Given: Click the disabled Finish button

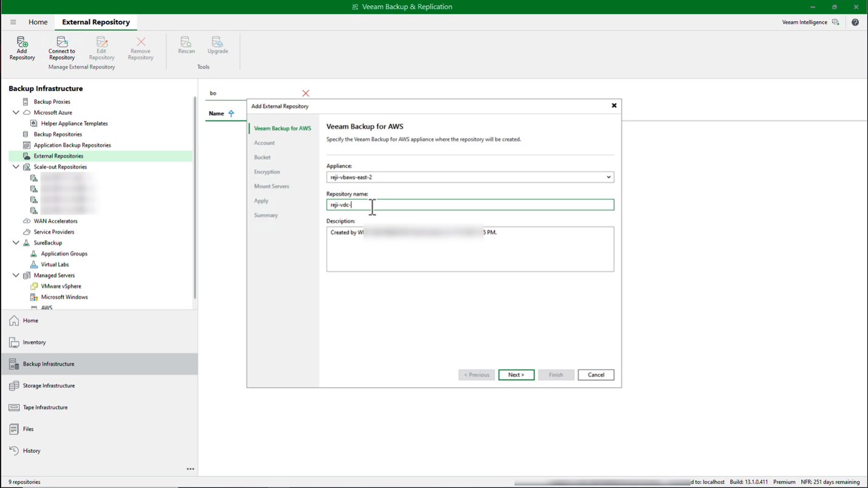Looking at the screenshot, I should coord(556,374).
